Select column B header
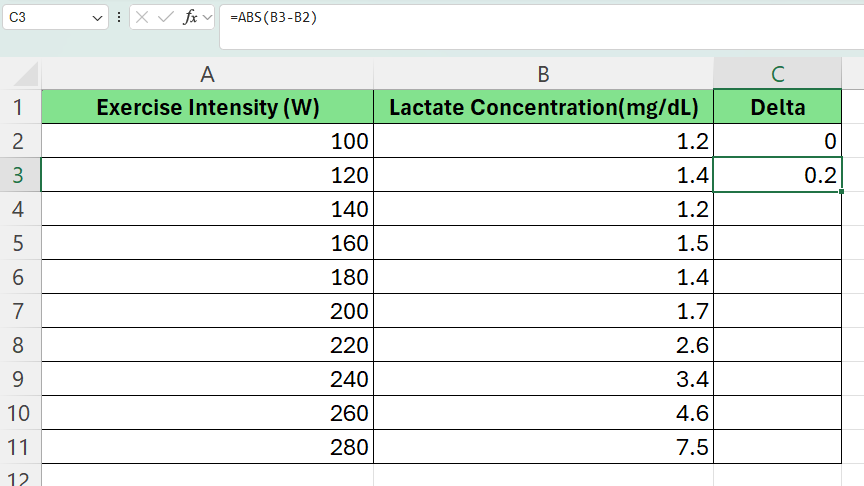Viewport: 864px width, 486px height. [x=543, y=74]
